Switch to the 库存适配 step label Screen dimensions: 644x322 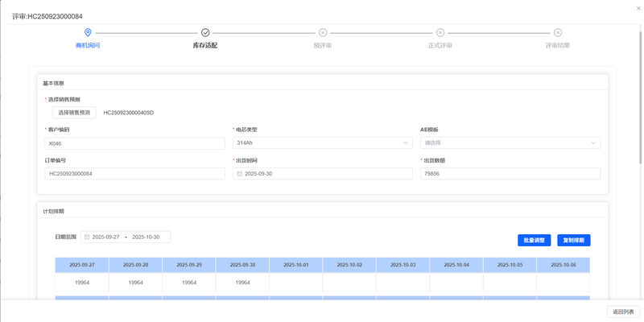pyautogui.click(x=205, y=46)
